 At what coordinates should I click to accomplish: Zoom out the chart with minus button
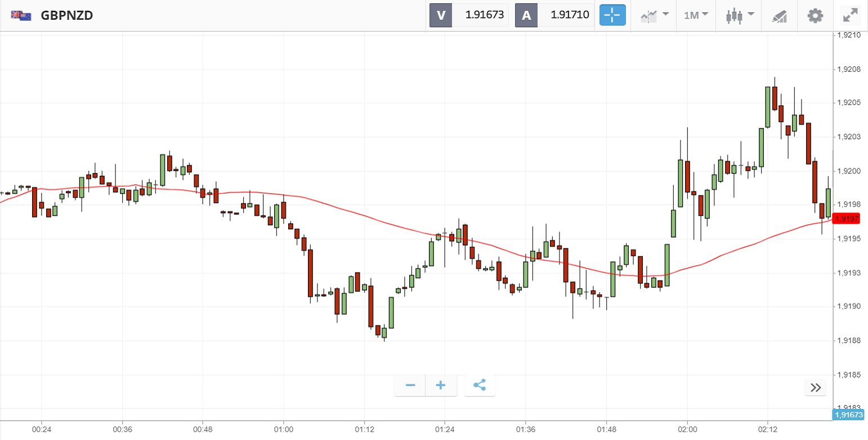pyautogui.click(x=410, y=385)
